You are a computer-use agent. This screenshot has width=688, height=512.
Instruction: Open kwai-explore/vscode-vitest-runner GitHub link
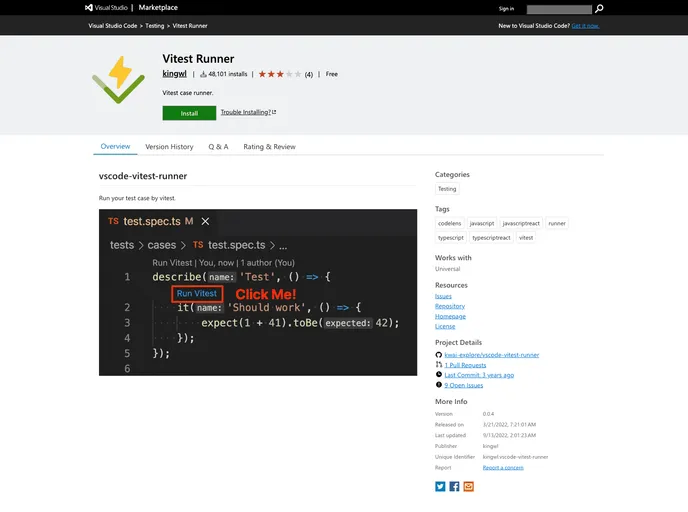pos(491,355)
